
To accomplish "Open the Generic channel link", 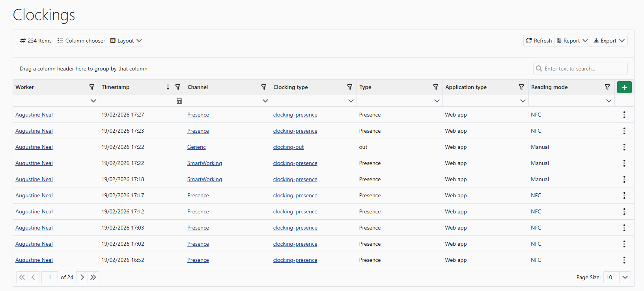I will 196,147.
